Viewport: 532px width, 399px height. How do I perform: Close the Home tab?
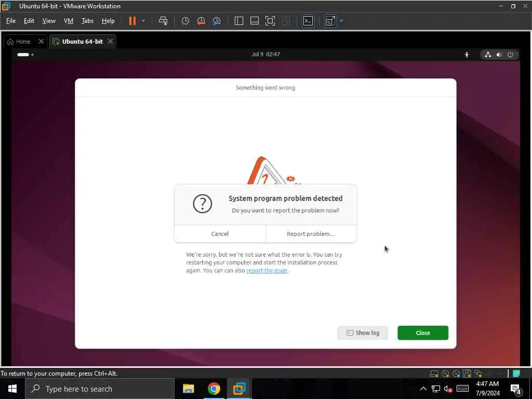[41, 42]
